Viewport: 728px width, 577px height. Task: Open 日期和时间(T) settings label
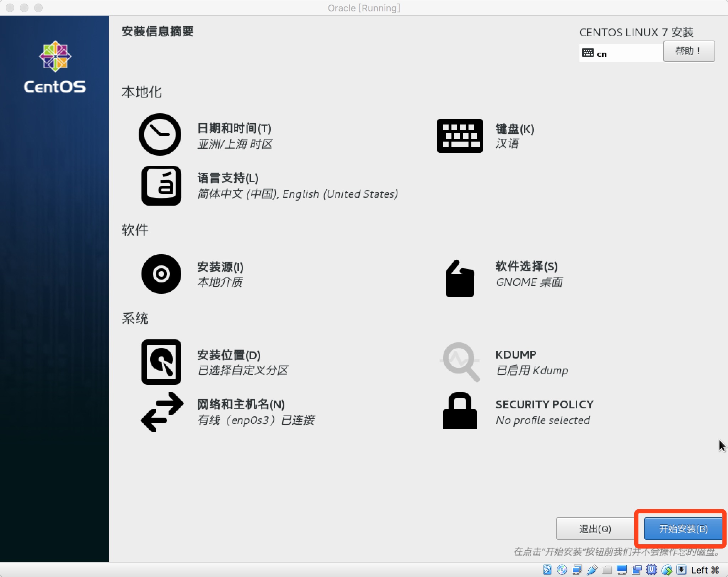pyautogui.click(x=234, y=128)
